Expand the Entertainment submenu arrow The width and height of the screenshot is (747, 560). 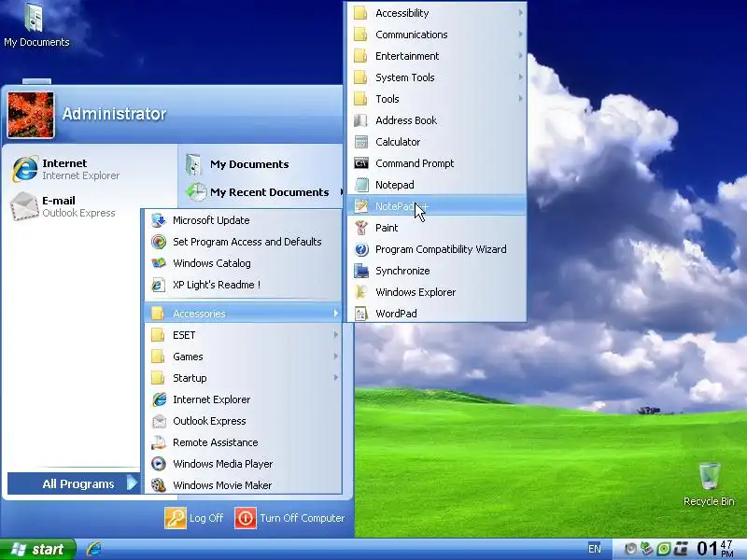pyautogui.click(x=520, y=56)
